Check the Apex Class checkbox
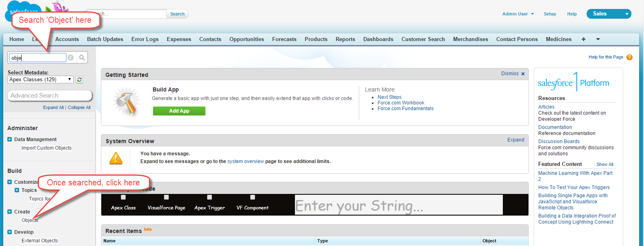644x246 pixels. [123, 197]
